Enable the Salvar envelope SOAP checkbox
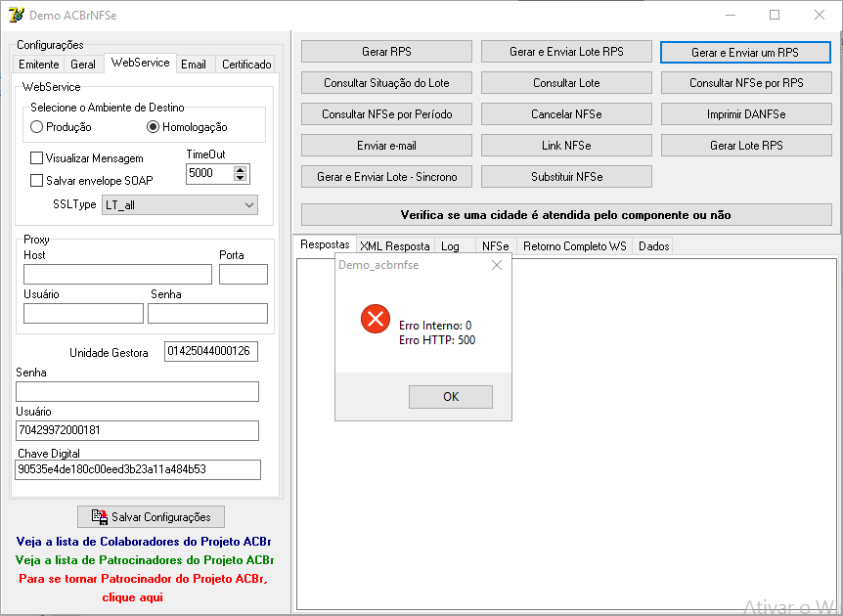Screen dimensions: 843x616 click(x=36, y=181)
